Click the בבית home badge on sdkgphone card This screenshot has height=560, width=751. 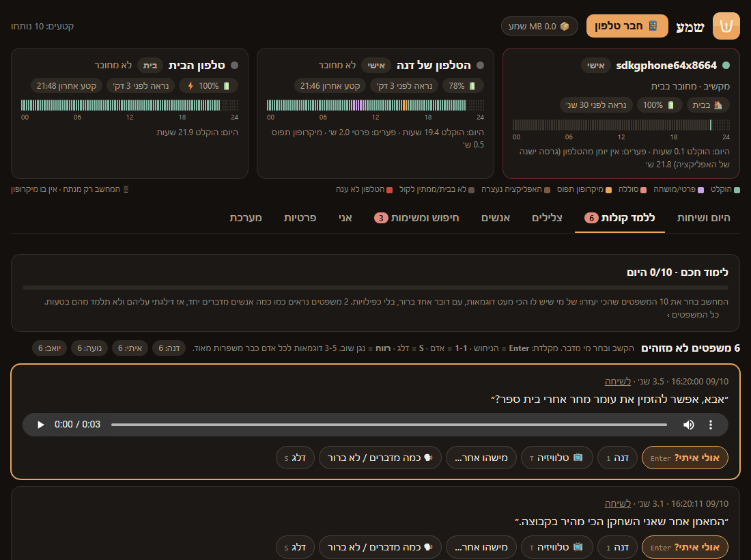click(708, 105)
